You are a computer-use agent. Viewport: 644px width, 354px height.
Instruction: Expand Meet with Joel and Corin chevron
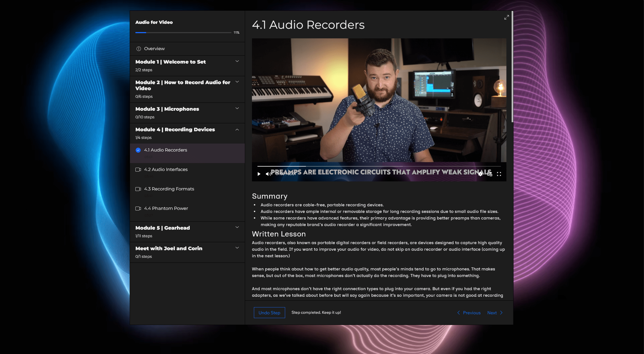click(x=237, y=248)
